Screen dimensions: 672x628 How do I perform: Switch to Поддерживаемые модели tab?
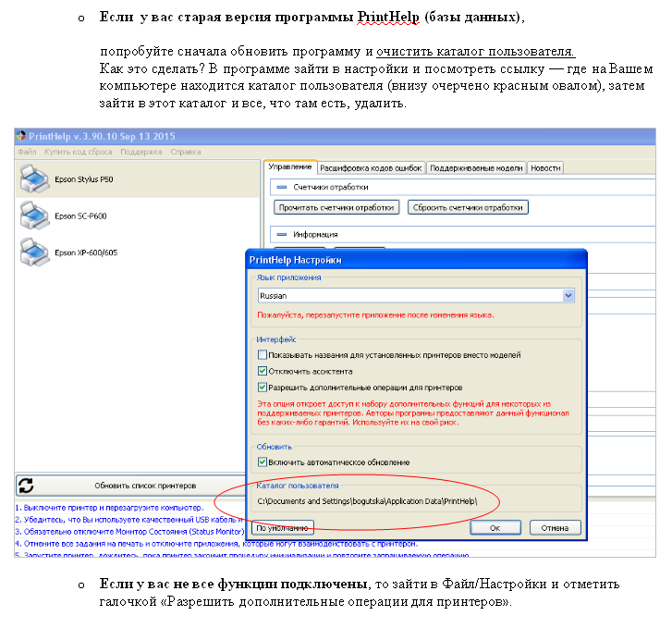[x=476, y=168]
